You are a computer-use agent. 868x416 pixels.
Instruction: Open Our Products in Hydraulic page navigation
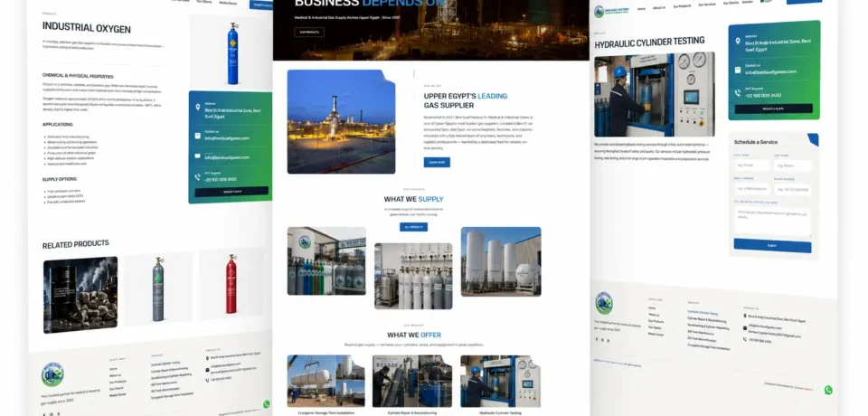pos(682,6)
